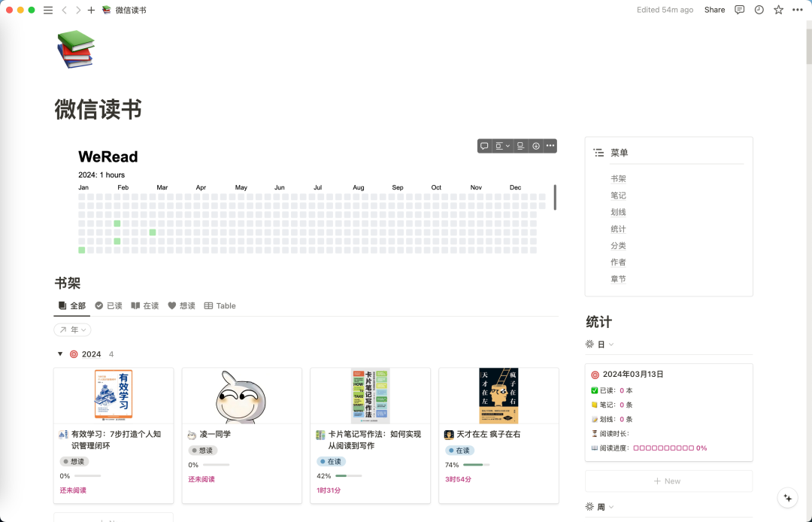
Task: Switch to 已读 view tab
Action: pyautogui.click(x=109, y=306)
